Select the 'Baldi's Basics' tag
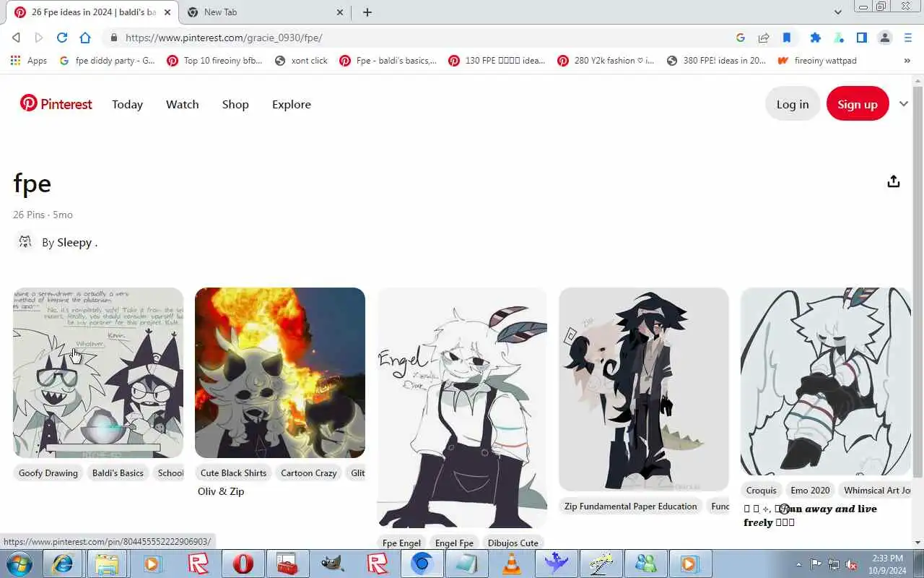The width and height of the screenshot is (924, 578). pos(118,473)
